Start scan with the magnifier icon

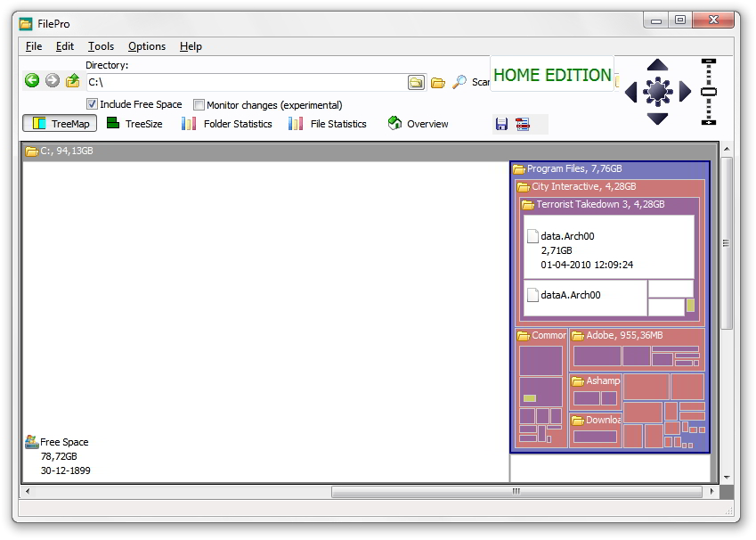(x=459, y=82)
